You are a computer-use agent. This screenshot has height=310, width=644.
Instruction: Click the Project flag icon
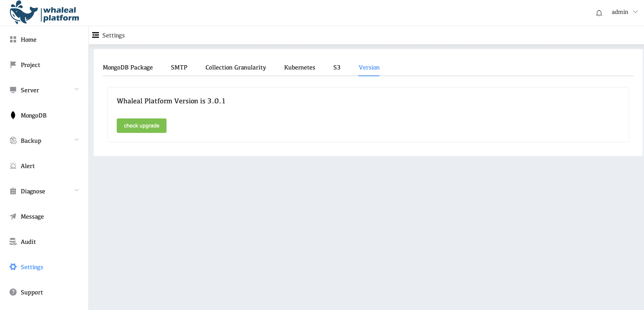(13, 65)
